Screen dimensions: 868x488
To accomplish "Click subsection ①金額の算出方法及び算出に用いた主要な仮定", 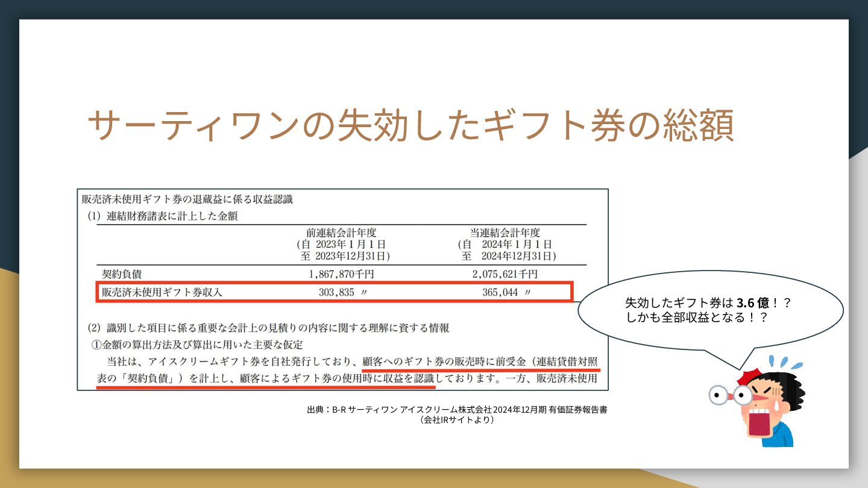I will (x=197, y=345).
